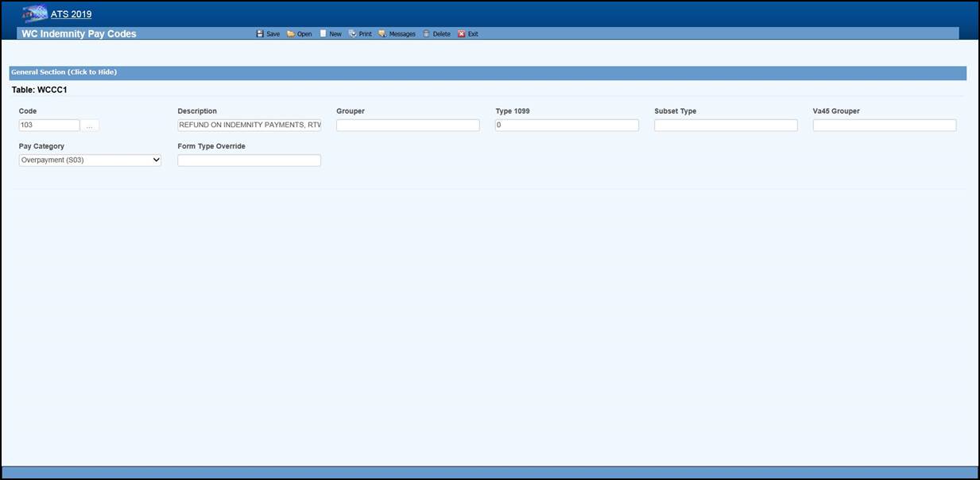Expand the Pay Category dropdown
Screen dimensions: 980x480
tap(90, 161)
